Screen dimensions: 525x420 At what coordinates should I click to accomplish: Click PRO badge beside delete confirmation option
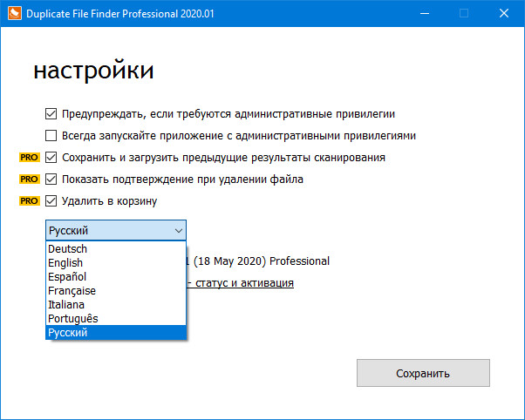click(31, 180)
